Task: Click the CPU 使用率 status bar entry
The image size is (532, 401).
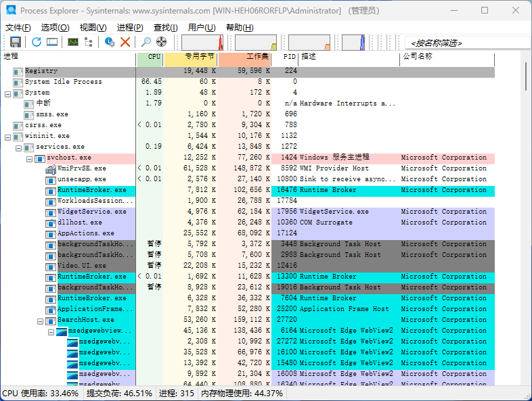Action: coord(41,394)
